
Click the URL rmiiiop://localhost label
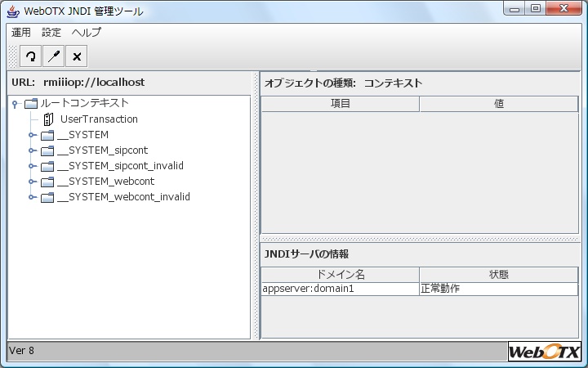click(78, 83)
